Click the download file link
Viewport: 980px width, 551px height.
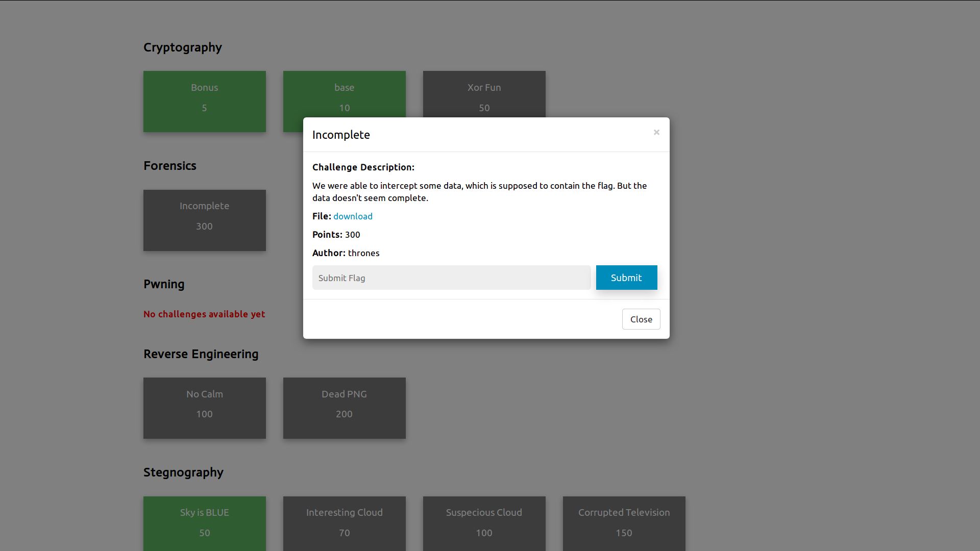[x=353, y=216]
